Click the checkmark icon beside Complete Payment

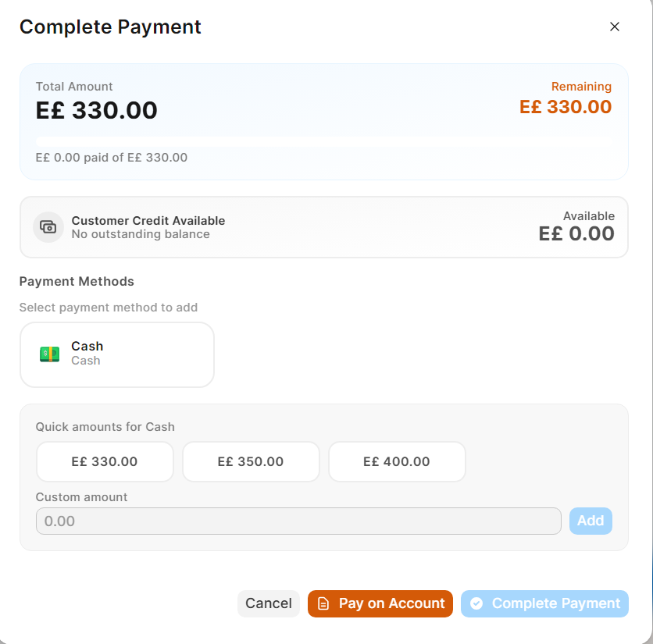(x=476, y=603)
